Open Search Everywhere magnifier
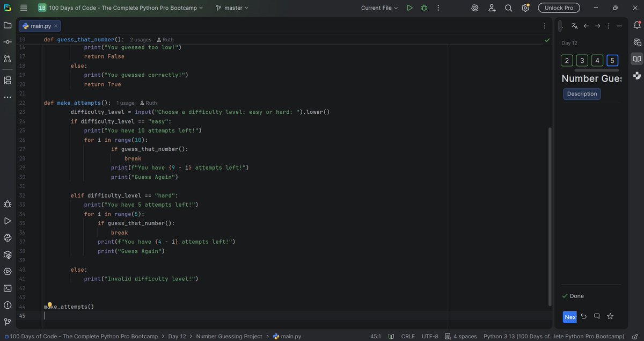Screen dimensions: 644x341 pyautogui.click(x=509, y=8)
